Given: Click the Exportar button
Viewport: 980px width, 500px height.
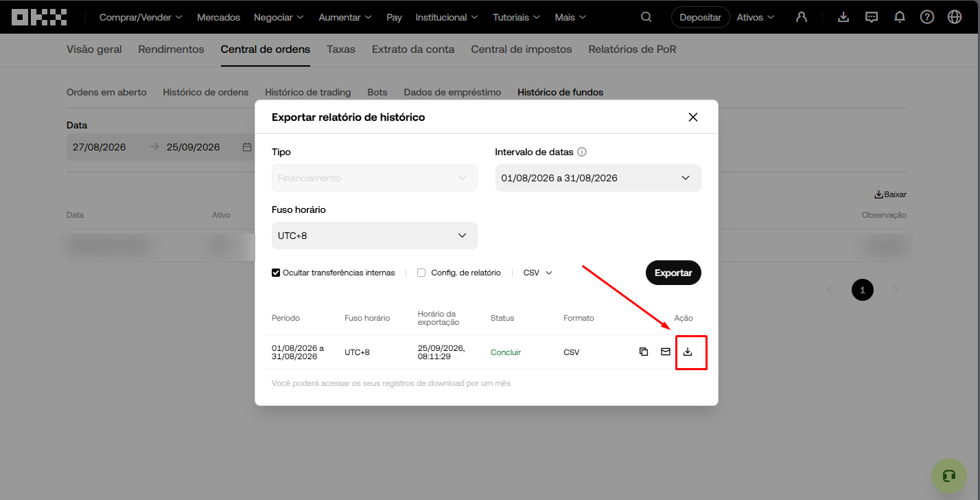Looking at the screenshot, I should (673, 273).
